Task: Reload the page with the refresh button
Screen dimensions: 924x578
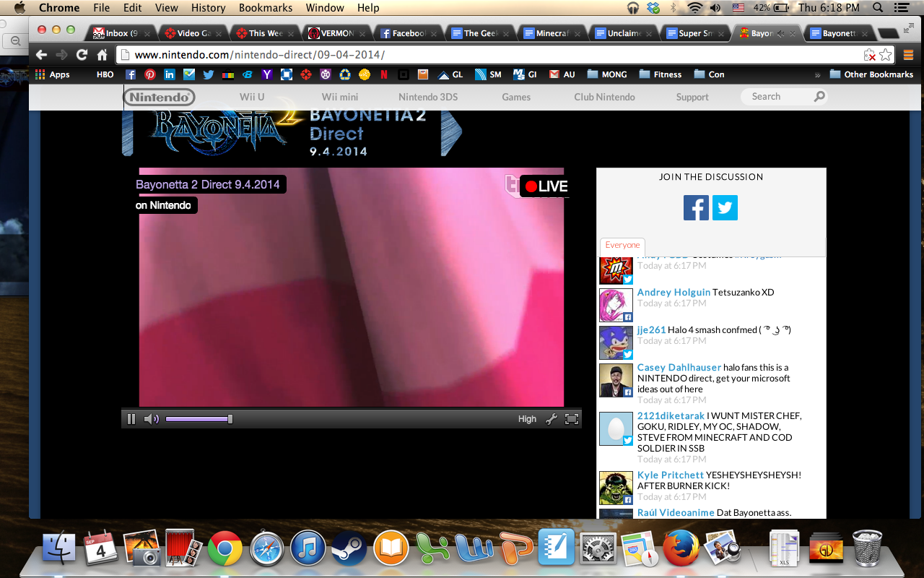Action: 82,55
